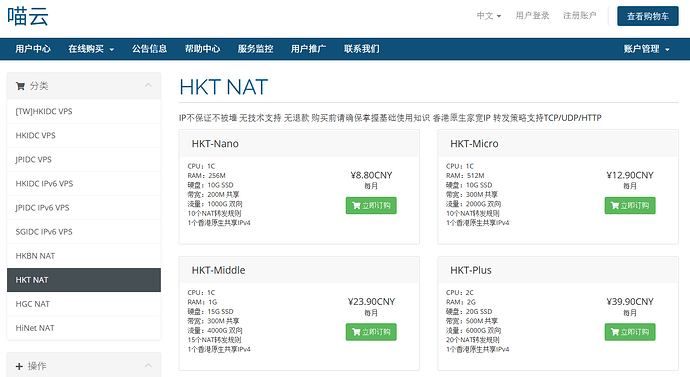The height and width of the screenshot is (377, 690).
Task: Expand the 账户管理 dropdown menu
Action: (646, 49)
